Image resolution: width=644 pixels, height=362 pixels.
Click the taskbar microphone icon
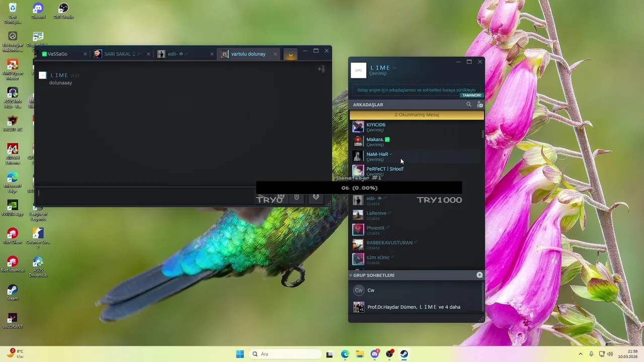tap(591, 354)
